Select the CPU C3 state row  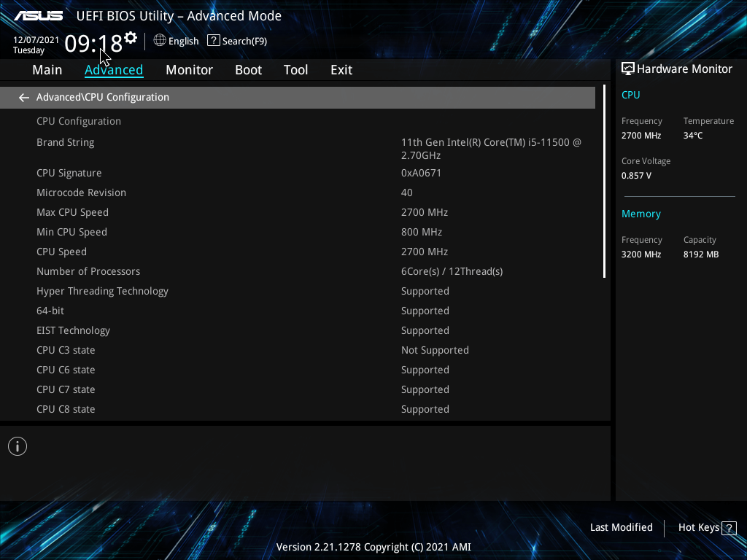[298, 351]
